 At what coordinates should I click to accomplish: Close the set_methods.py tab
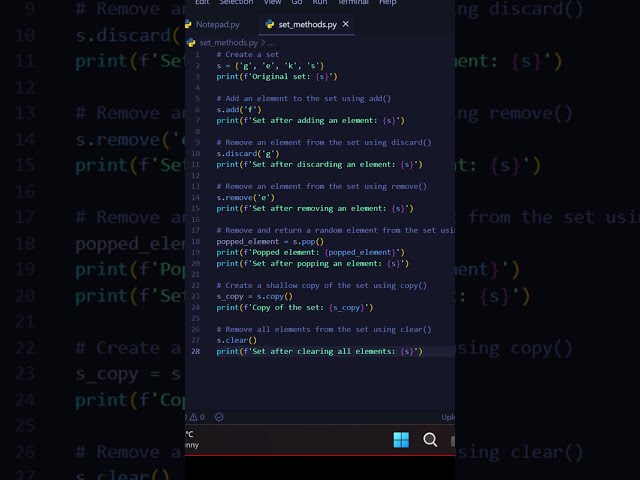pos(346,24)
